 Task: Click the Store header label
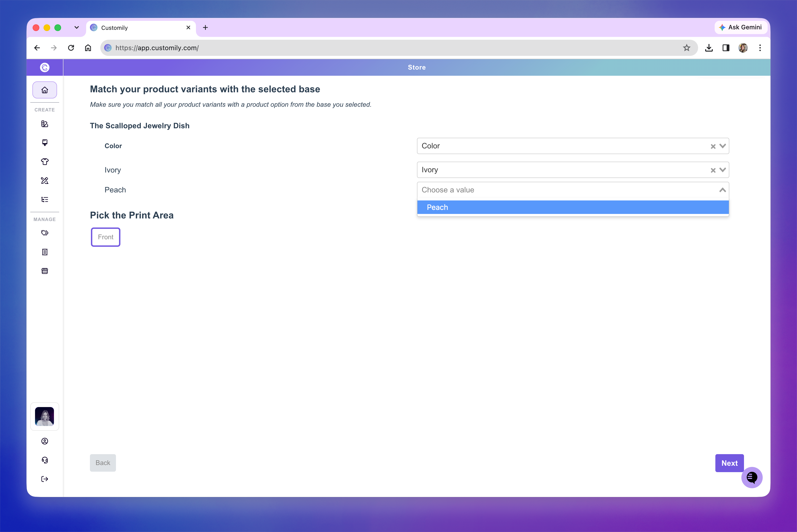point(417,67)
